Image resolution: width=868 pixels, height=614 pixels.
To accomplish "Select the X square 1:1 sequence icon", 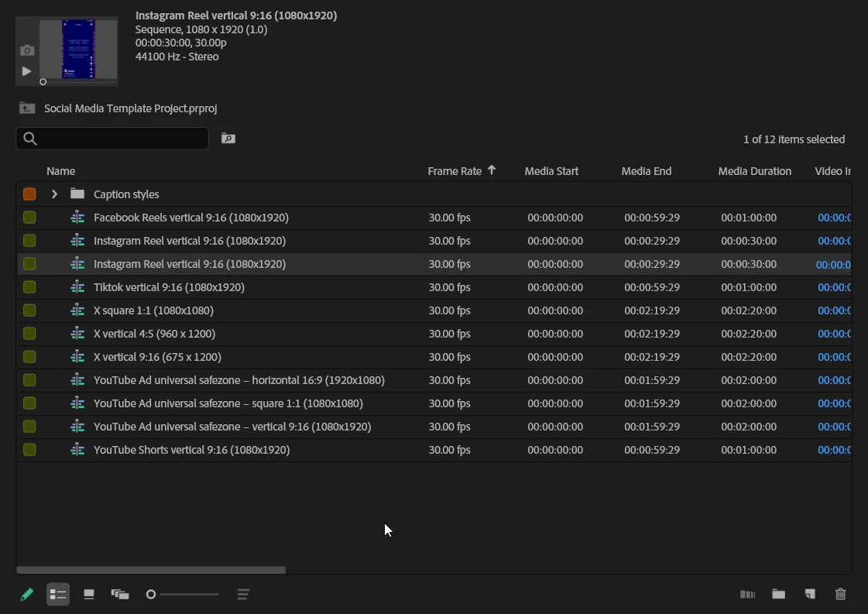I will (x=77, y=310).
